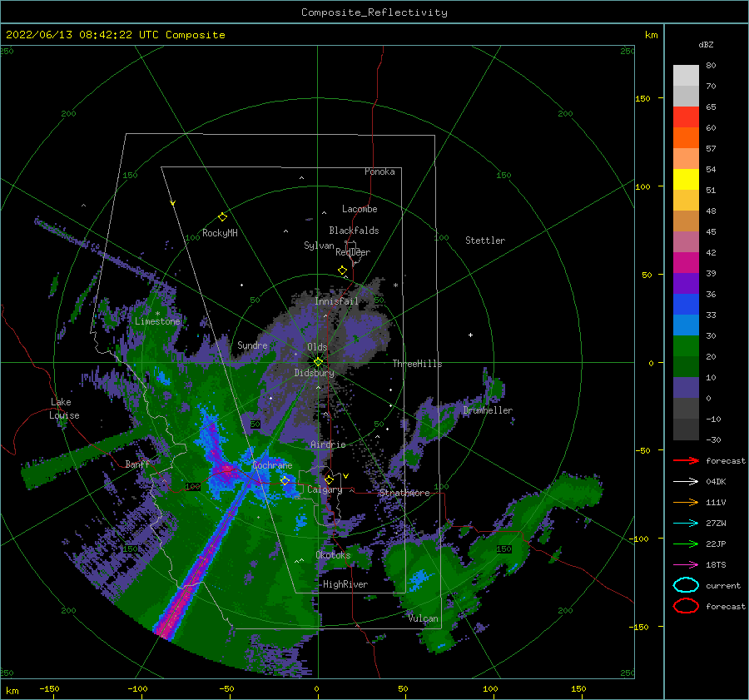749x700 pixels.
Task: Click the Vulcan label
Action: pos(424,618)
